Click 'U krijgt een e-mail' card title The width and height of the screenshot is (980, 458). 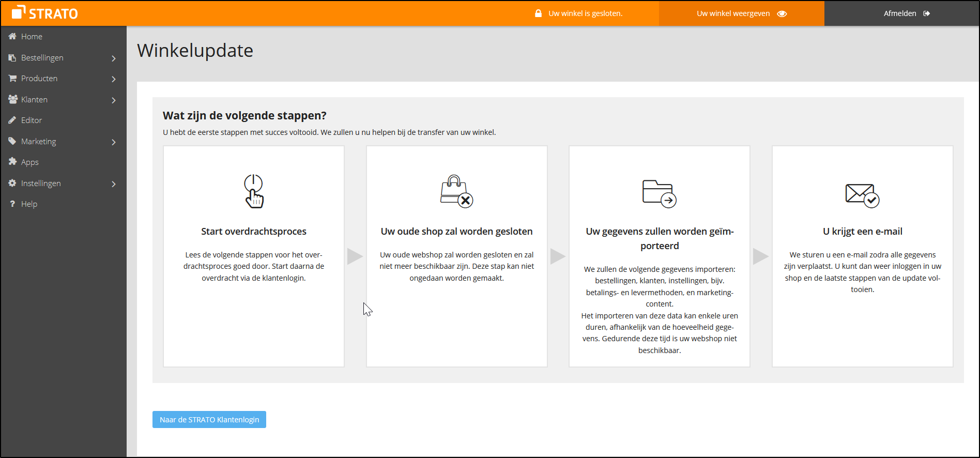[862, 231]
